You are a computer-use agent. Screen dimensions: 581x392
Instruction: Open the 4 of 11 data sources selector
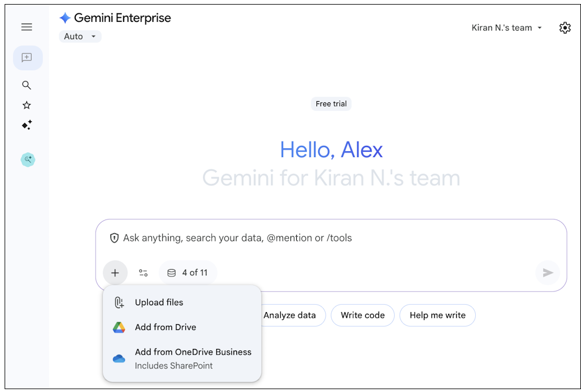click(x=188, y=272)
